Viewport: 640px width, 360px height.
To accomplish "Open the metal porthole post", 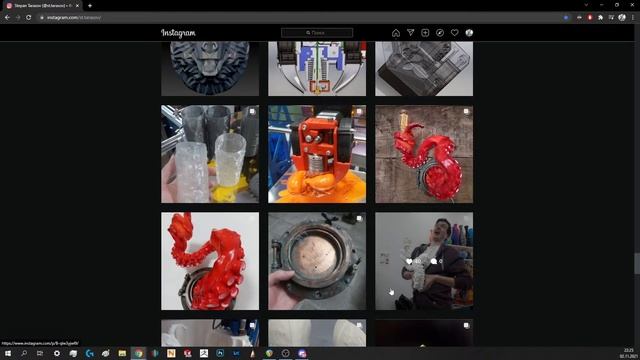I will pos(317,261).
